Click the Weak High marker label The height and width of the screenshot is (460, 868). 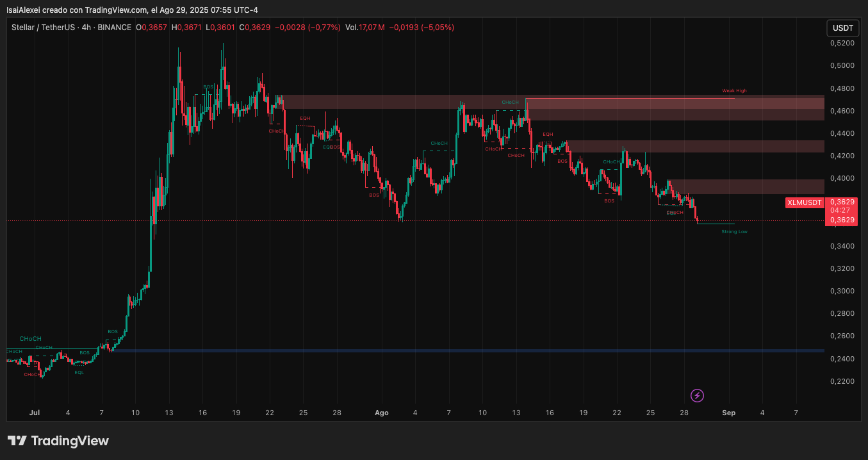click(734, 91)
